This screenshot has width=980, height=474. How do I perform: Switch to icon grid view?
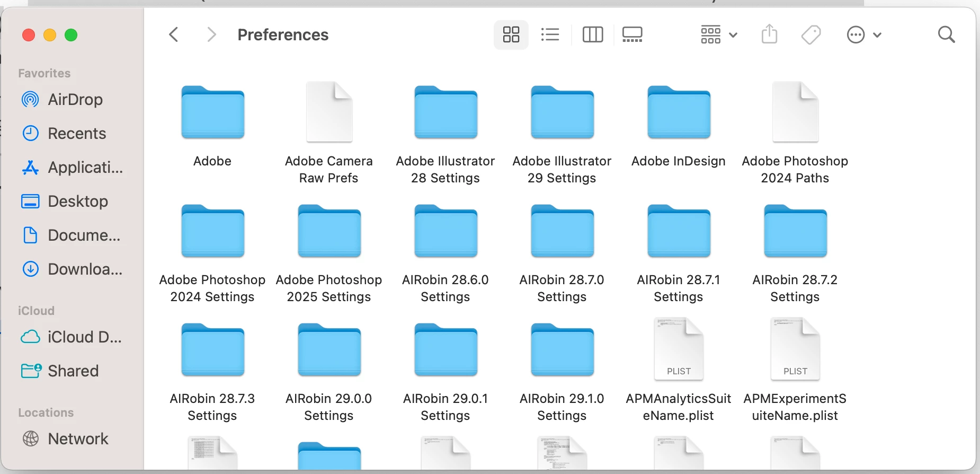tap(511, 35)
